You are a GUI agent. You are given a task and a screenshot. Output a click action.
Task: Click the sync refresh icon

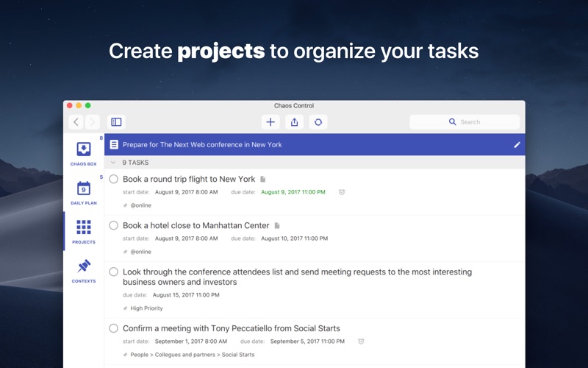click(x=318, y=122)
